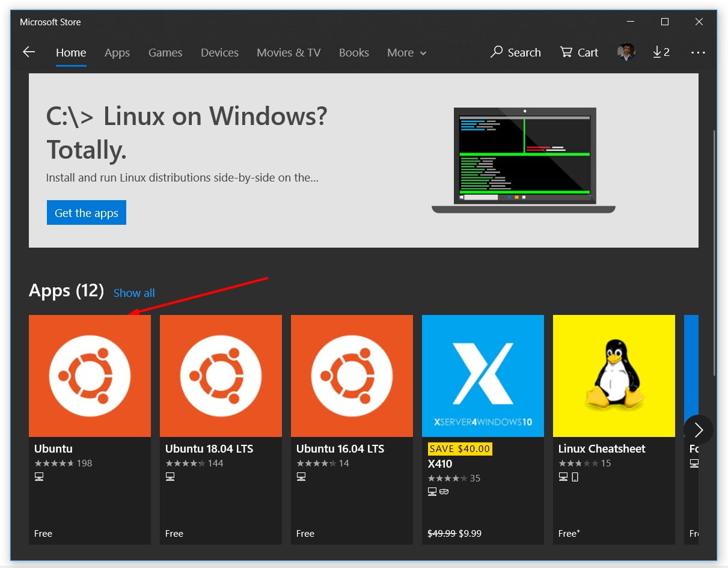Click the PC device icon under Ubuntu
728x568 pixels.
pos(39,477)
